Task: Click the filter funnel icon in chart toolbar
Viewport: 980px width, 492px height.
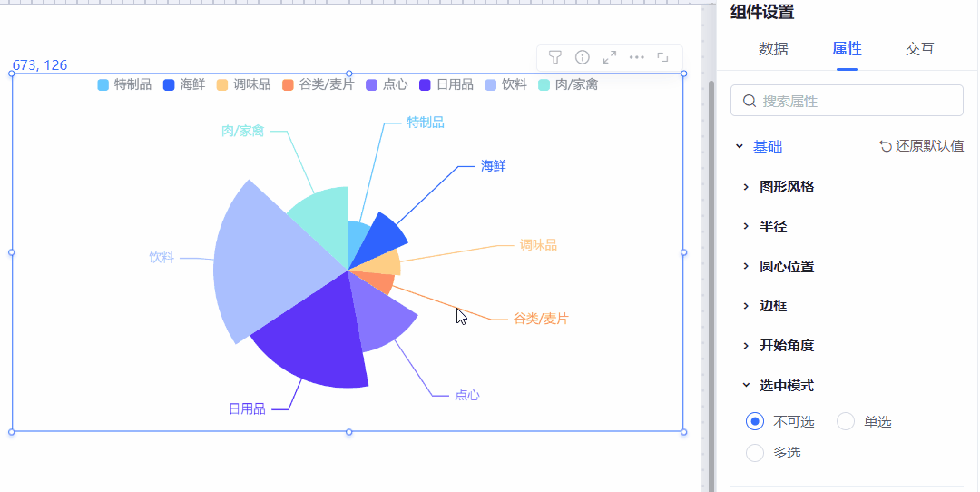Action: pyautogui.click(x=554, y=57)
